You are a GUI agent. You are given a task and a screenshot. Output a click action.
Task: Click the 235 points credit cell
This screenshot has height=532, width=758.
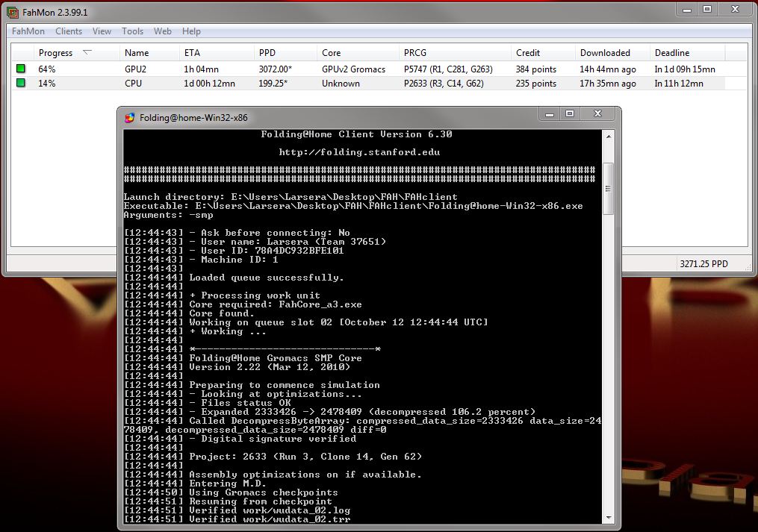coord(536,83)
